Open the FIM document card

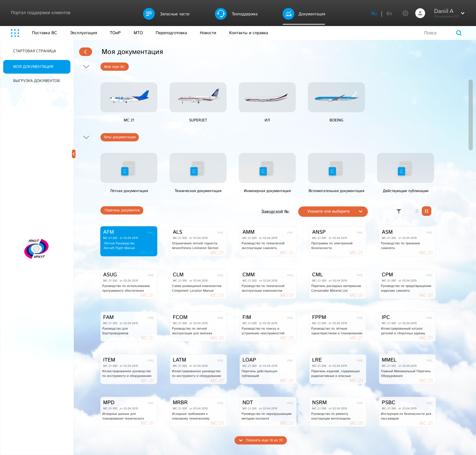click(x=268, y=326)
